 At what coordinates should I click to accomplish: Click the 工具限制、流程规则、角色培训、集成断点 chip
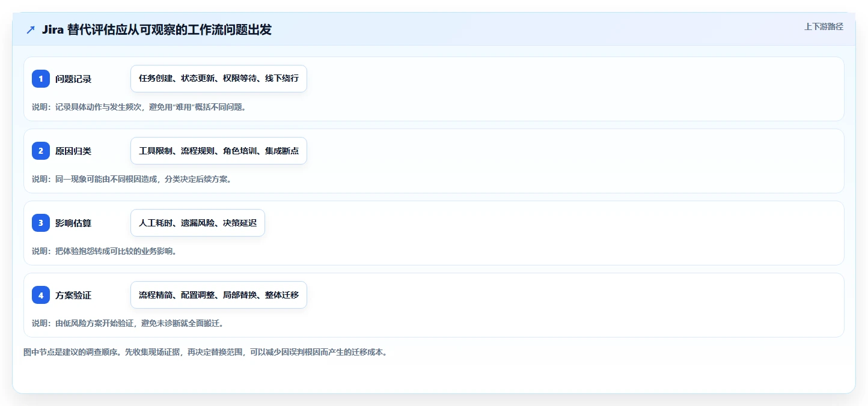click(x=219, y=151)
